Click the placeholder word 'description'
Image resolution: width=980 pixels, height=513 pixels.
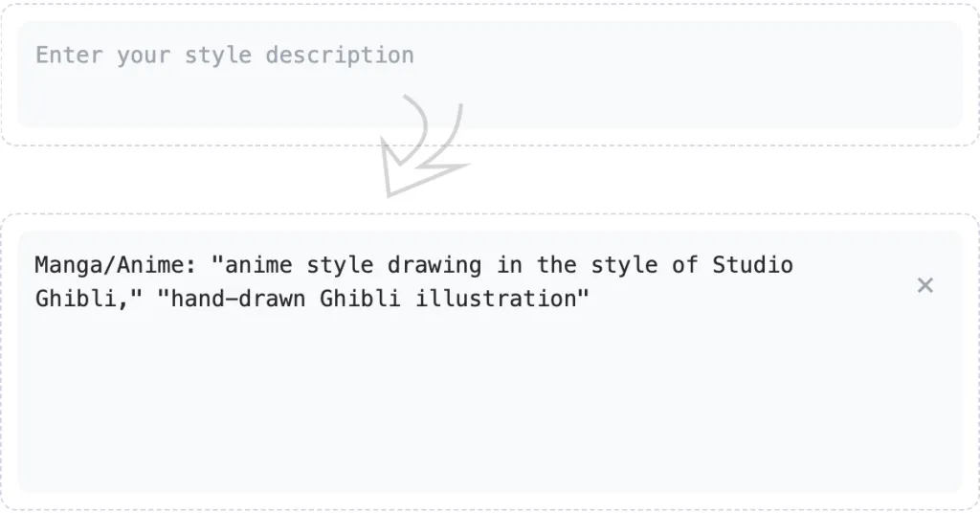point(340,55)
